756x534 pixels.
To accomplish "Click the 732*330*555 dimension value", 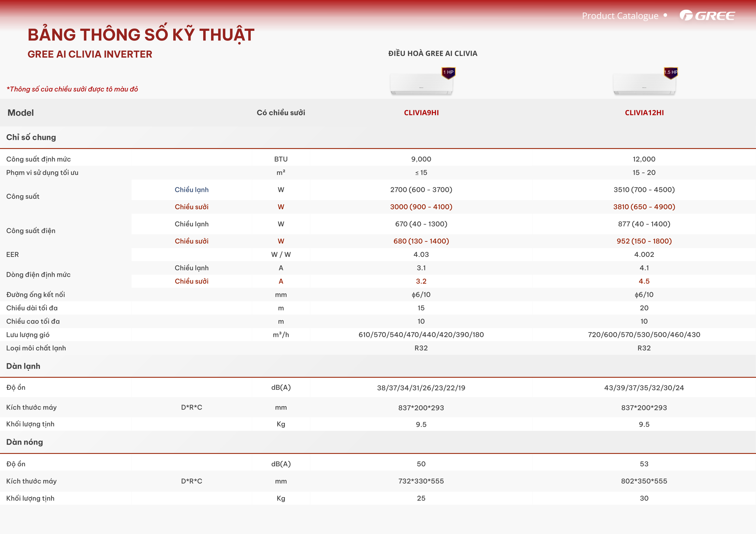I will [x=421, y=481].
